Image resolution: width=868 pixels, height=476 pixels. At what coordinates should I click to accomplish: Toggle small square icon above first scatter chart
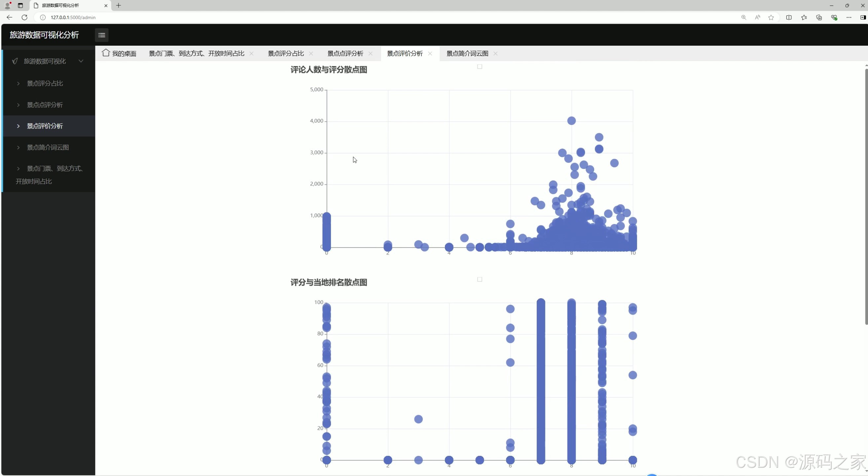click(480, 67)
